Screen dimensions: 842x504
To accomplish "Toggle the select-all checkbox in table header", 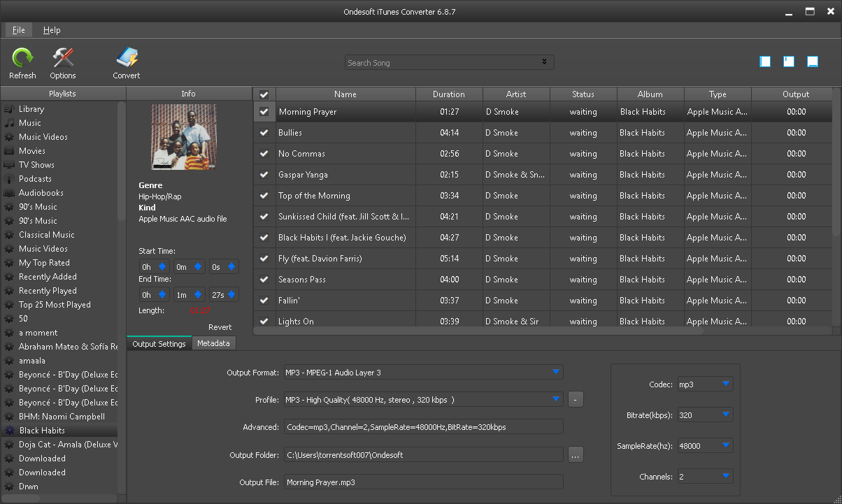I will tap(264, 94).
